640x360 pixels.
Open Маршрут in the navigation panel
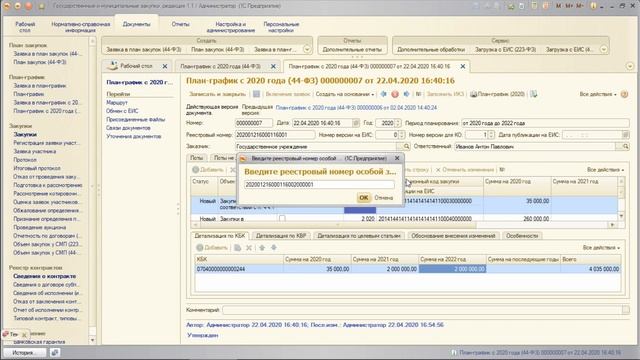117,102
